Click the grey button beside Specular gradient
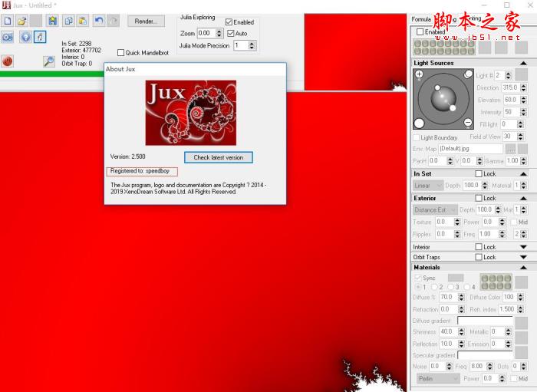The width and height of the screenshot is (537, 392). 521,353
